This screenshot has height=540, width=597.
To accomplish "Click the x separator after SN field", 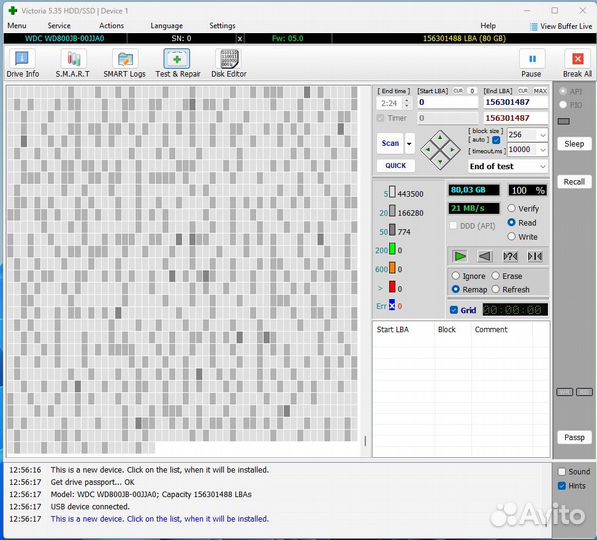I will pyautogui.click(x=239, y=38).
